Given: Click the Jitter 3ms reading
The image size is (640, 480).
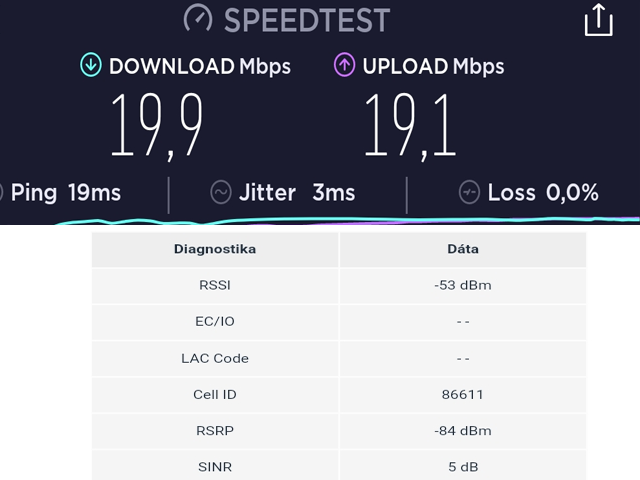Looking at the screenshot, I should 297,192.
